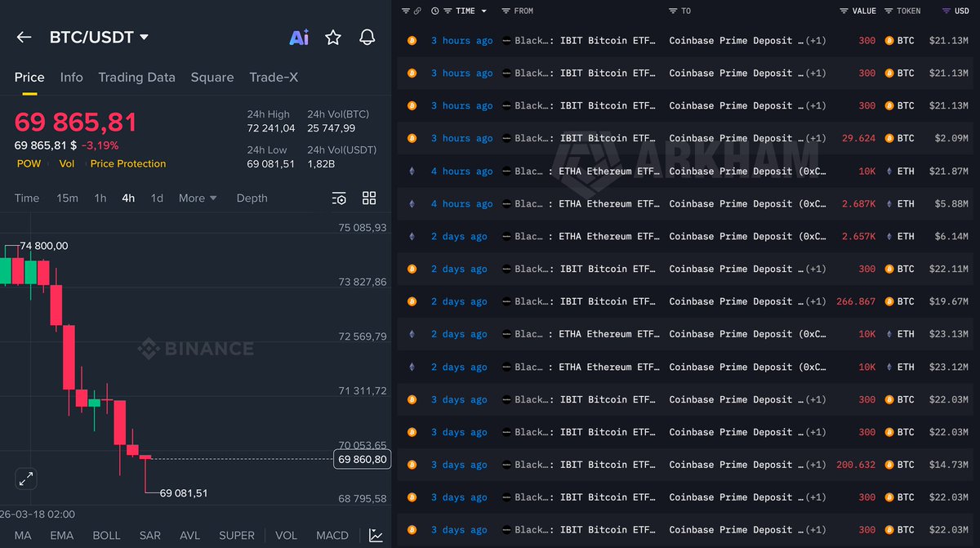This screenshot has width=980, height=548.
Task: Toggle the SAR indicator
Action: pos(150,536)
